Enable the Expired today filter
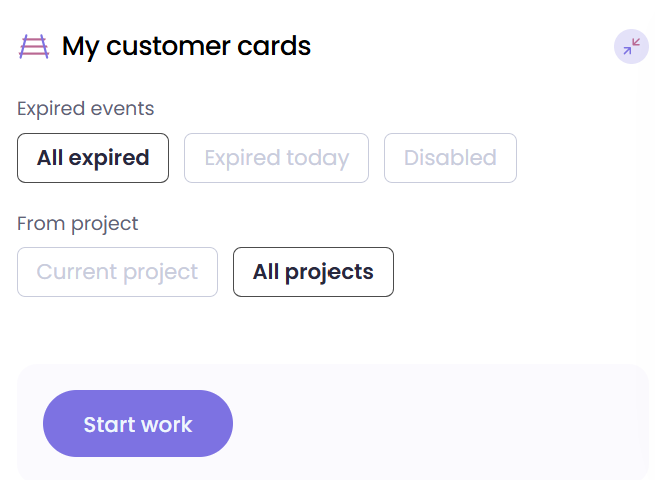The width and height of the screenshot is (655, 480). pyautogui.click(x=276, y=158)
